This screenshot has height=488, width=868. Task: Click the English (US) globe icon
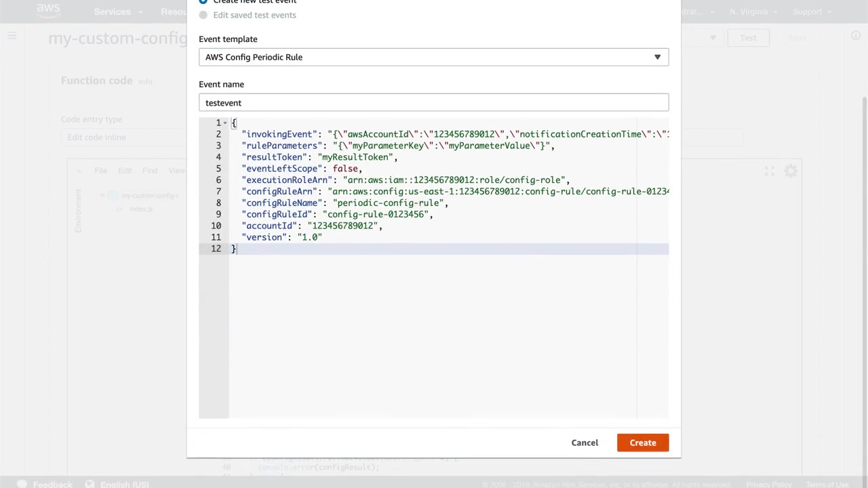tap(90, 484)
